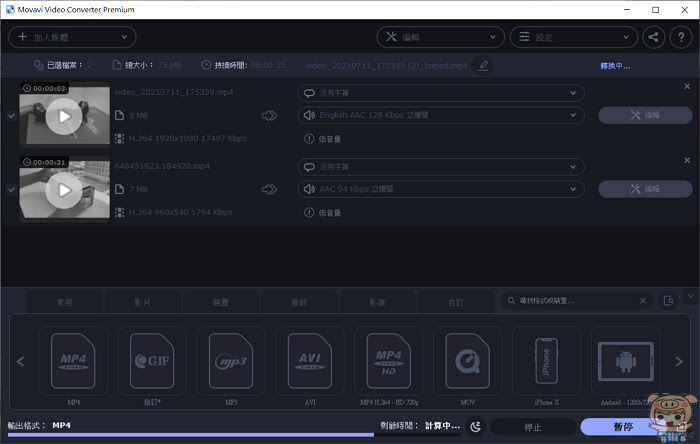
Task: Click the conversion progress bar
Action: coord(233,435)
